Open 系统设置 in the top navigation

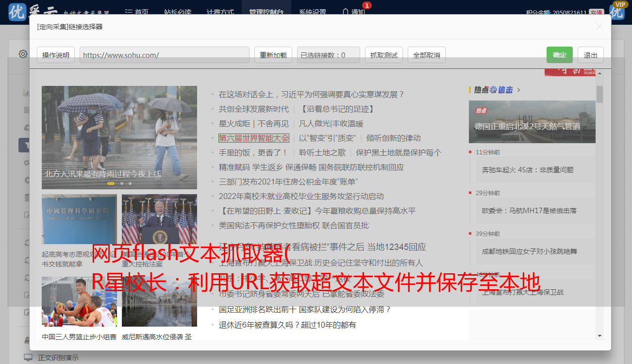tap(313, 12)
